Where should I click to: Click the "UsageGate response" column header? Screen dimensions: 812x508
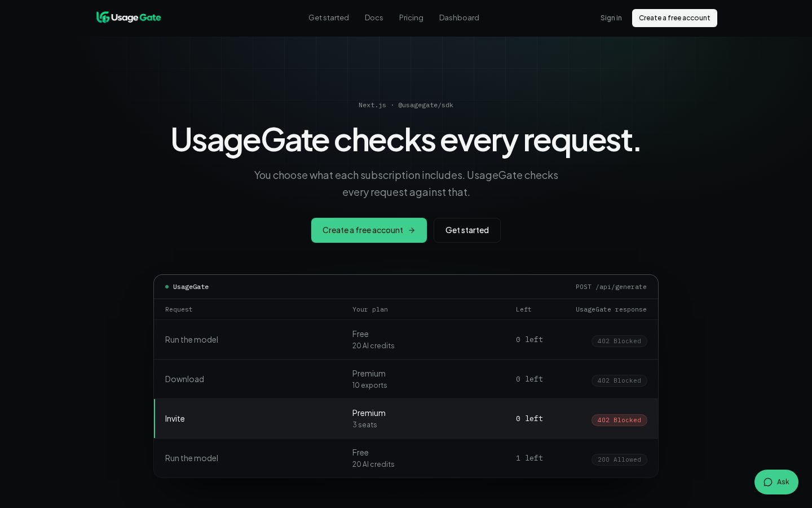(x=611, y=309)
